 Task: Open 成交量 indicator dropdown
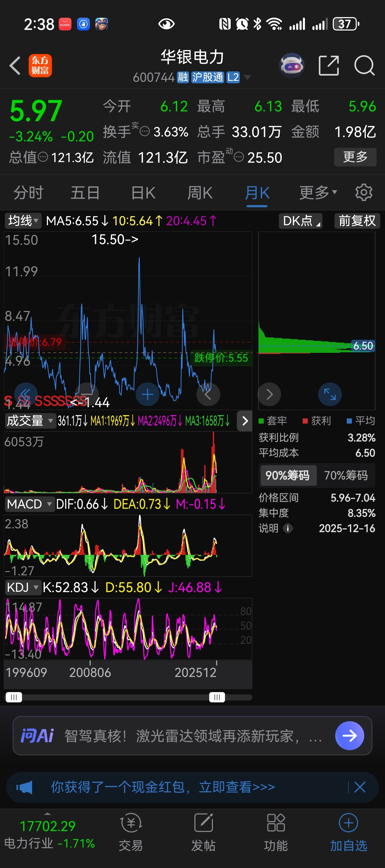30,421
